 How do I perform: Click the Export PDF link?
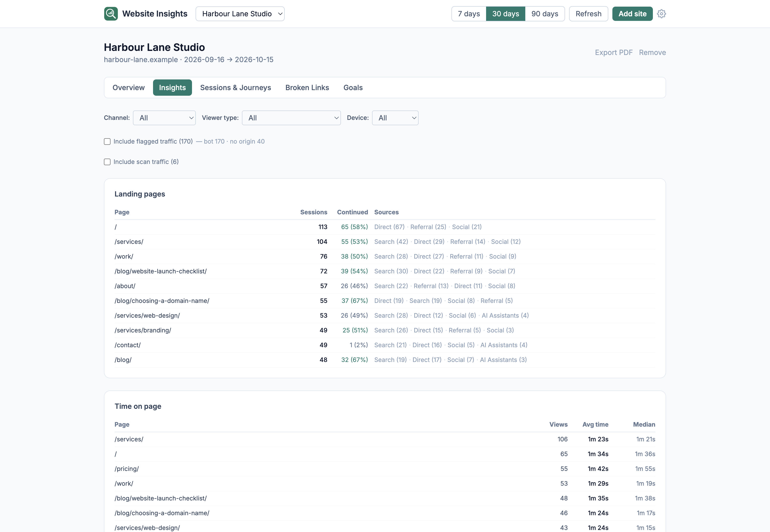614,52
